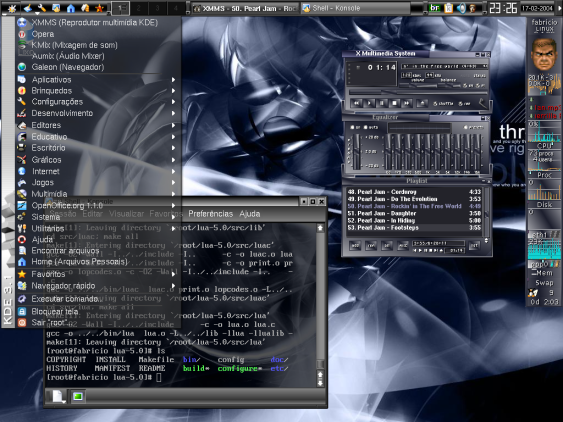Open the Utilitários menu entry

[x=98, y=228]
